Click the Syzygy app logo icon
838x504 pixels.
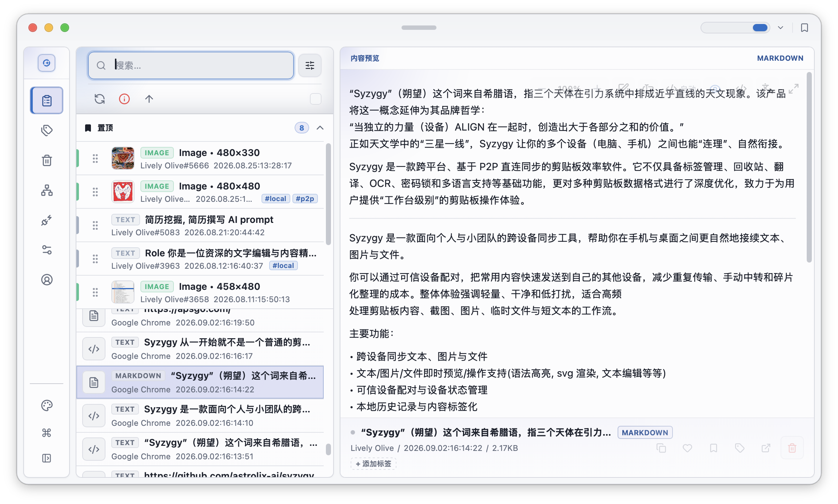coord(47,63)
